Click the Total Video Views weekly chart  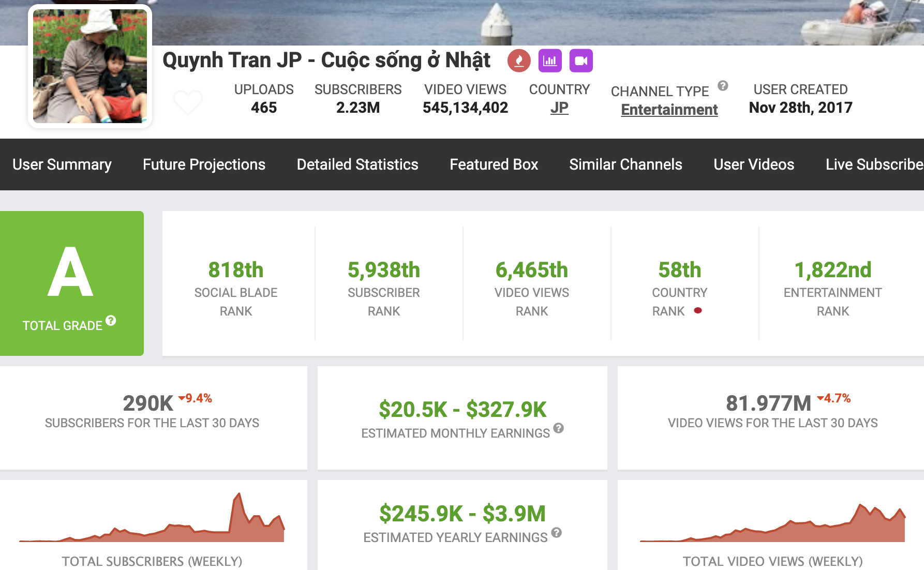(x=772, y=522)
